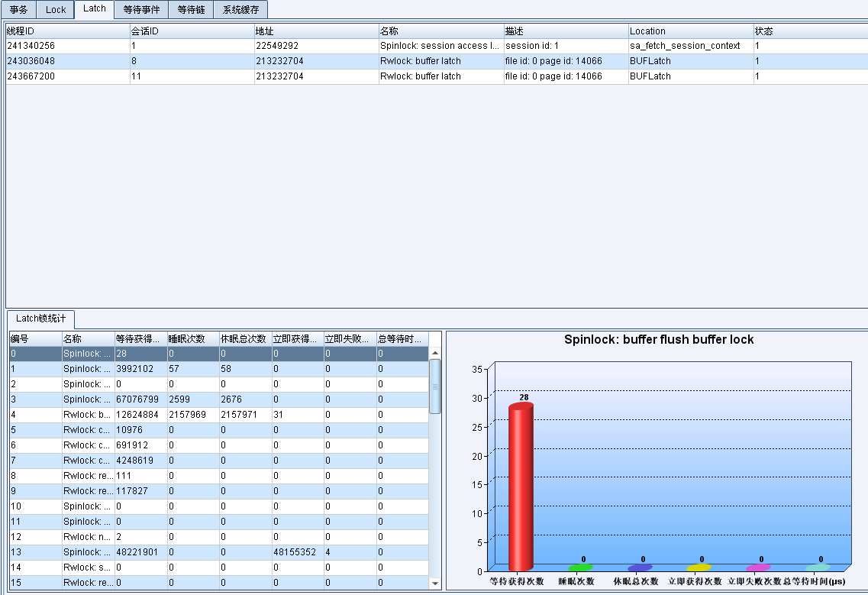Click the Location column header
This screenshot has width=868, height=595.
click(x=689, y=31)
